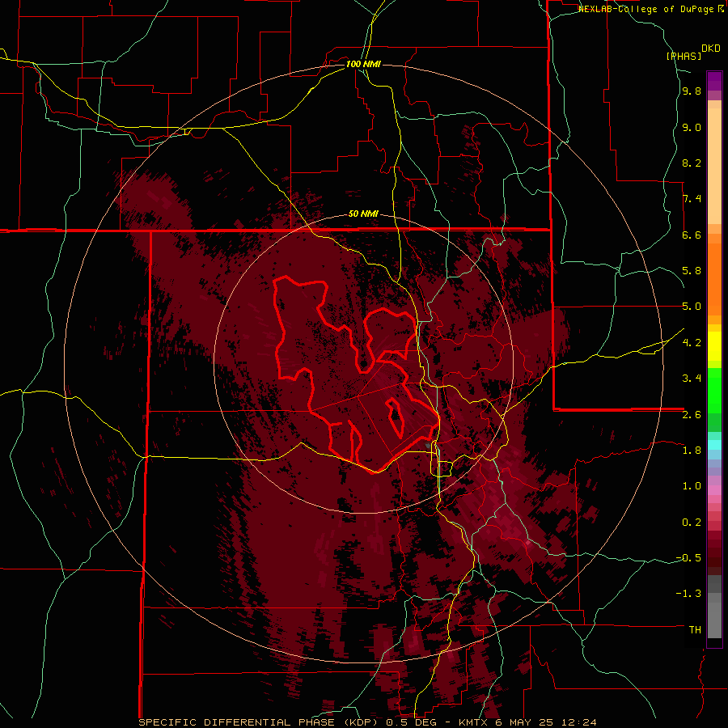The width and height of the screenshot is (728, 728).
Task: Click the 8.2 value on the scale
Action: pos(692,163)
